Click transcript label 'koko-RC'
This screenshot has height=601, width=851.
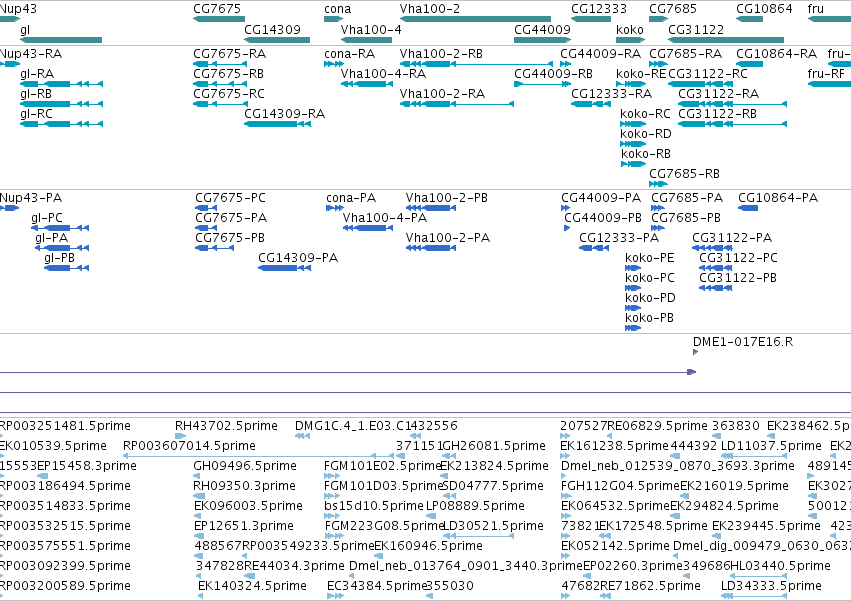[x=645, y=114]
